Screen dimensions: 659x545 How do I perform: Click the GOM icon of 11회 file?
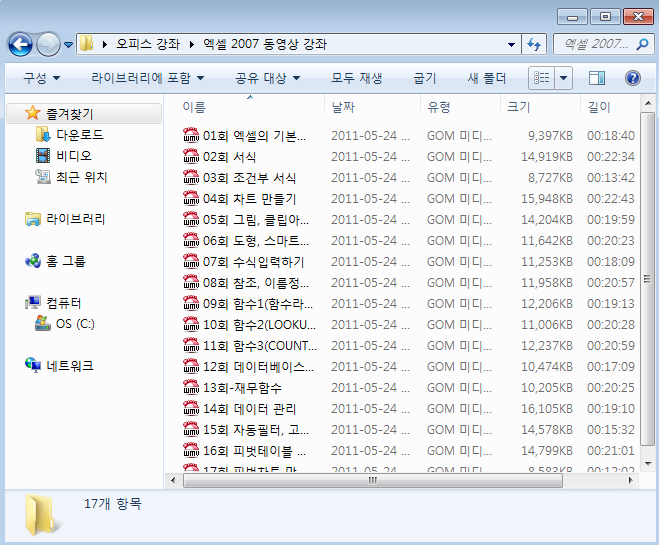click(x=191, y=345)
